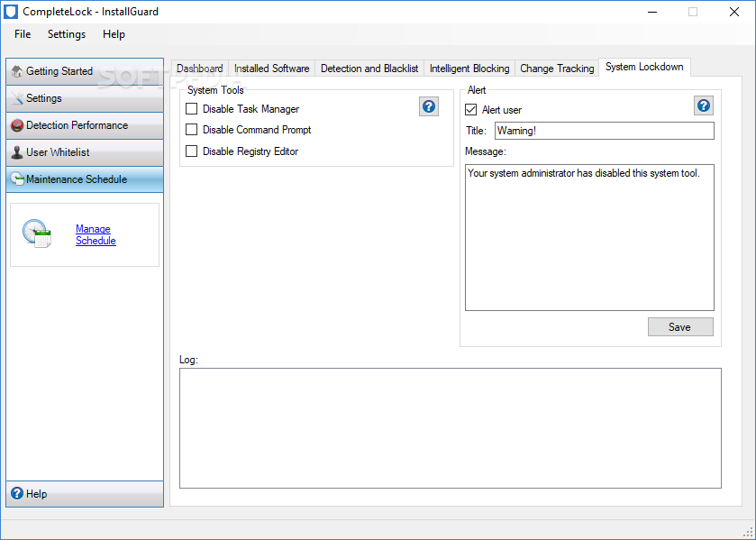Image resolution: width=756 pixels, height=540 pixels.
Task: Open Detection and Blacklist tab
Action: [369, 69]
